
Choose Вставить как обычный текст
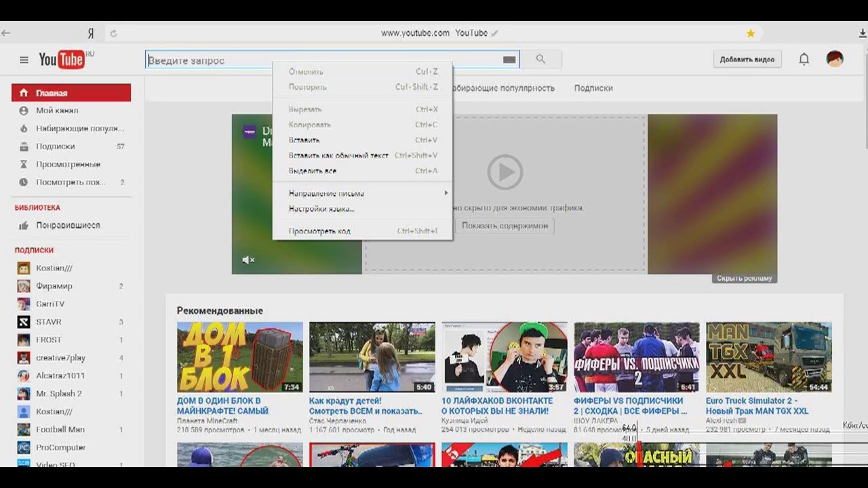click(x=363, y=155)
